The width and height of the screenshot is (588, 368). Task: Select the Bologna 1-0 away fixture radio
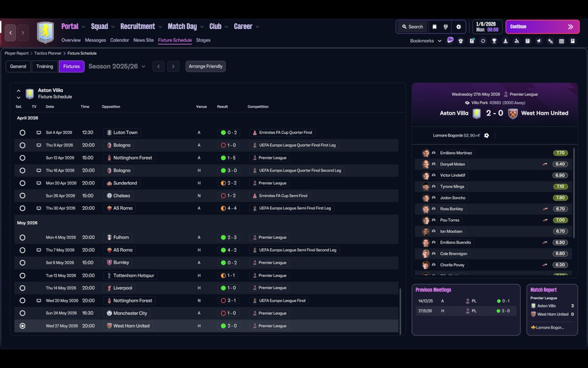23,145
